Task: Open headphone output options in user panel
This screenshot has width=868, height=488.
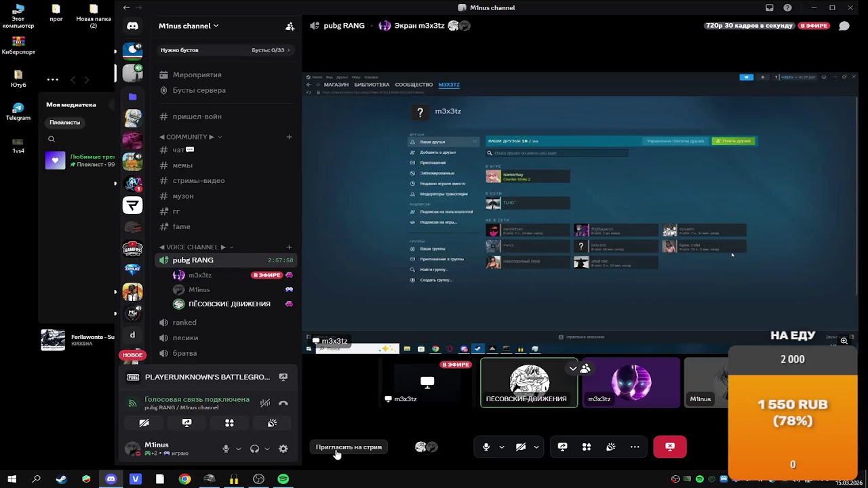Action: coord(267,449)
